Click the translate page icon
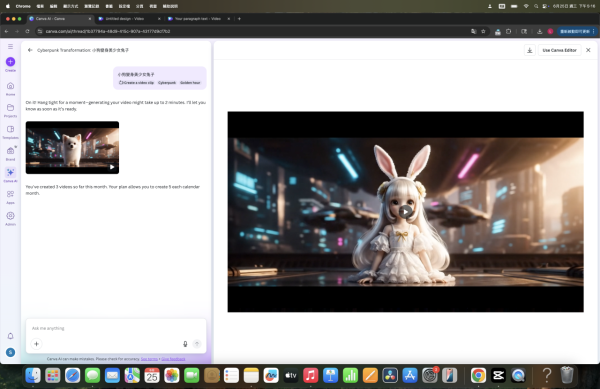Viewport: 600px width, 389px height. (473, 31)
